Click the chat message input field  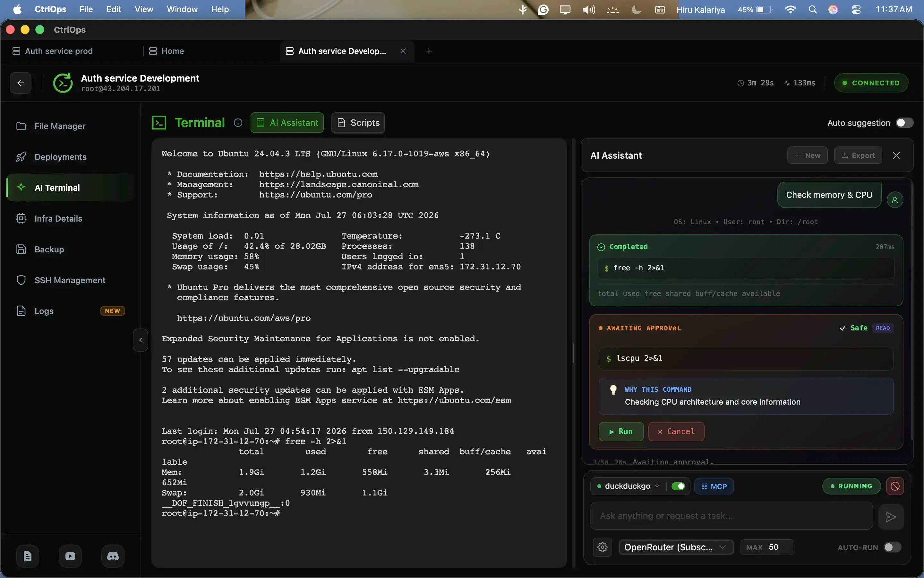732,516
